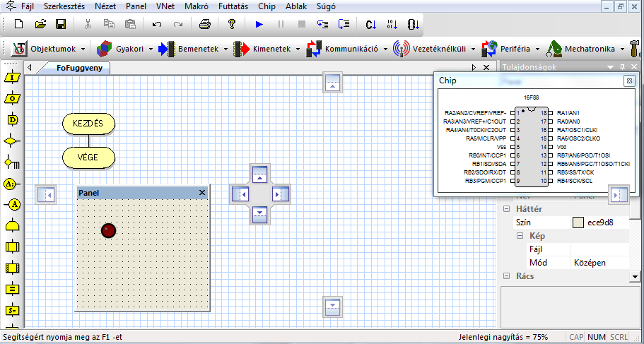This screenshot has height=344, width=644.
Task: Select the Calculation icon with equals sign
Action: pos(12,289)
